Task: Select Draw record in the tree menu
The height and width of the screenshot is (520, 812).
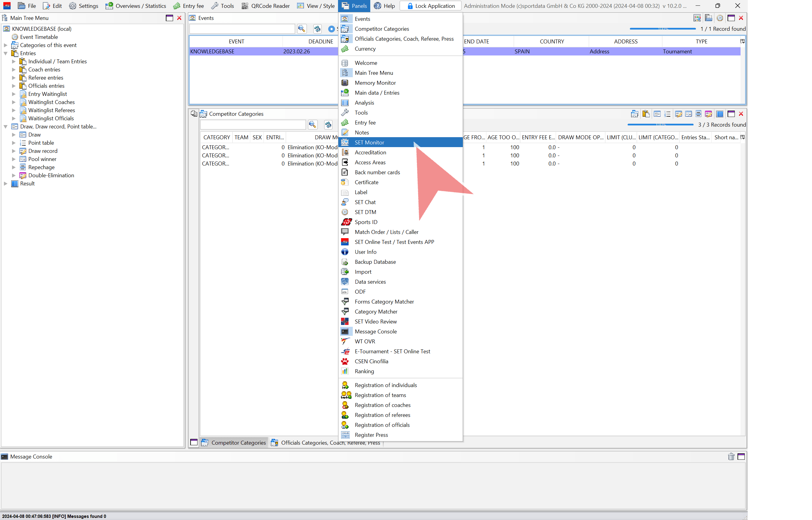Action: click(43, 151)
